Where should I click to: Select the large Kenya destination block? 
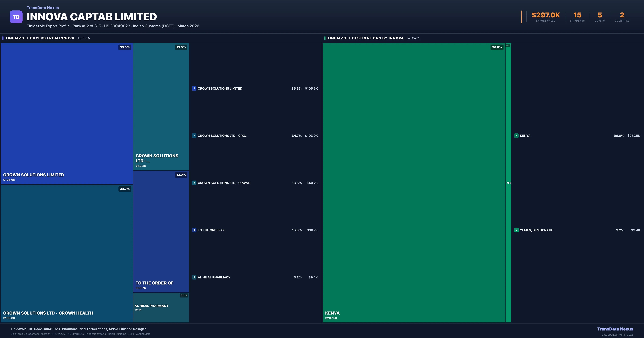[x=414, y=183]
